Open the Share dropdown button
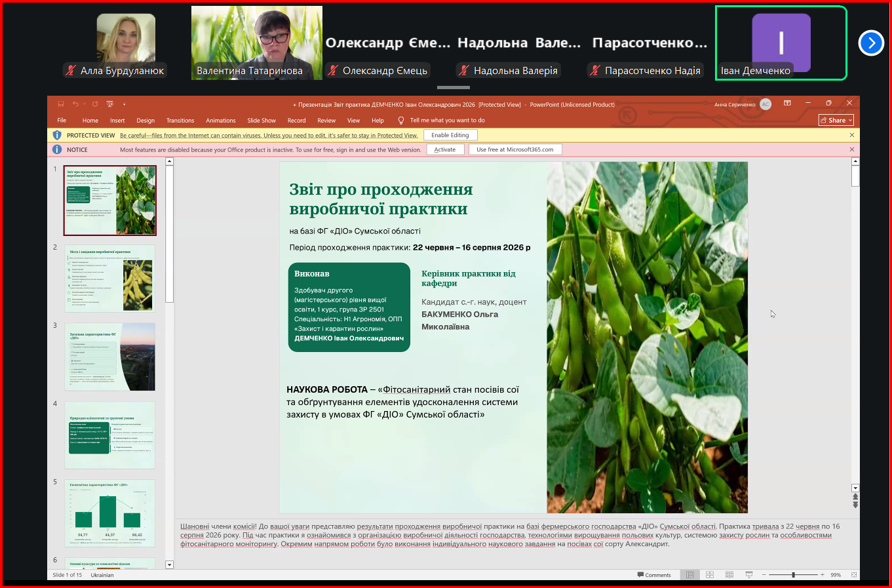The image size is (892, 588). pyautogui.click(x=836, y=120)
